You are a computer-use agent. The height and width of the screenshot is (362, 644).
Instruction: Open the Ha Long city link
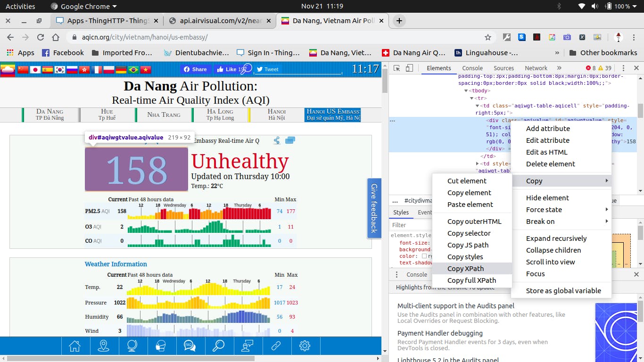click(220, 115)
